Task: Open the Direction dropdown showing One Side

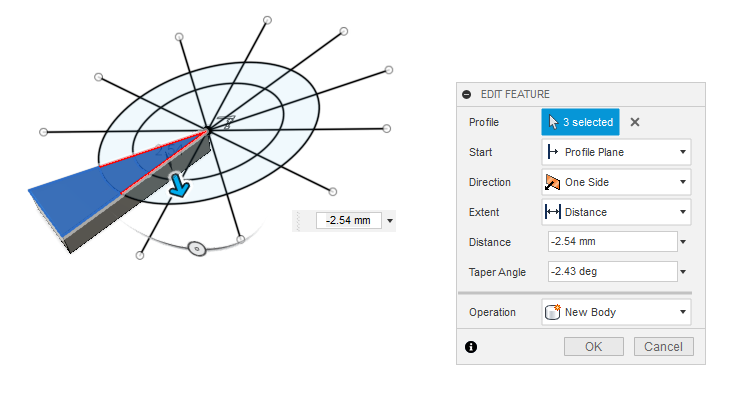Action: click(616, 182)
